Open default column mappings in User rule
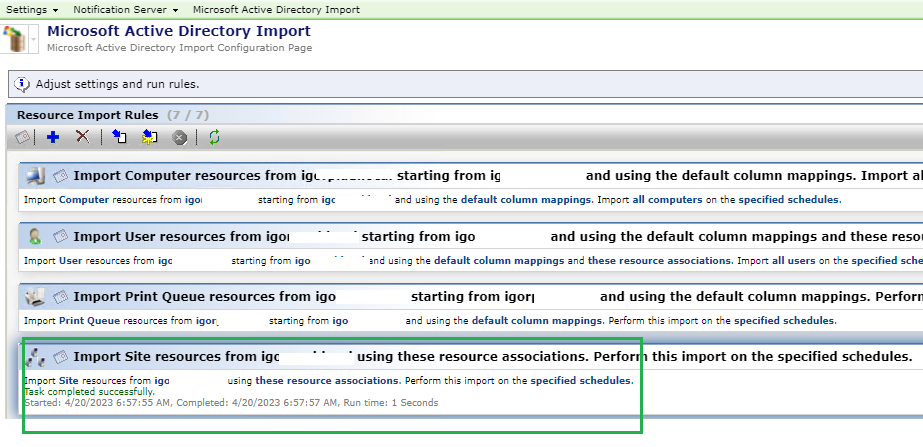Viewport: 923px width, 447px height. 499,260
